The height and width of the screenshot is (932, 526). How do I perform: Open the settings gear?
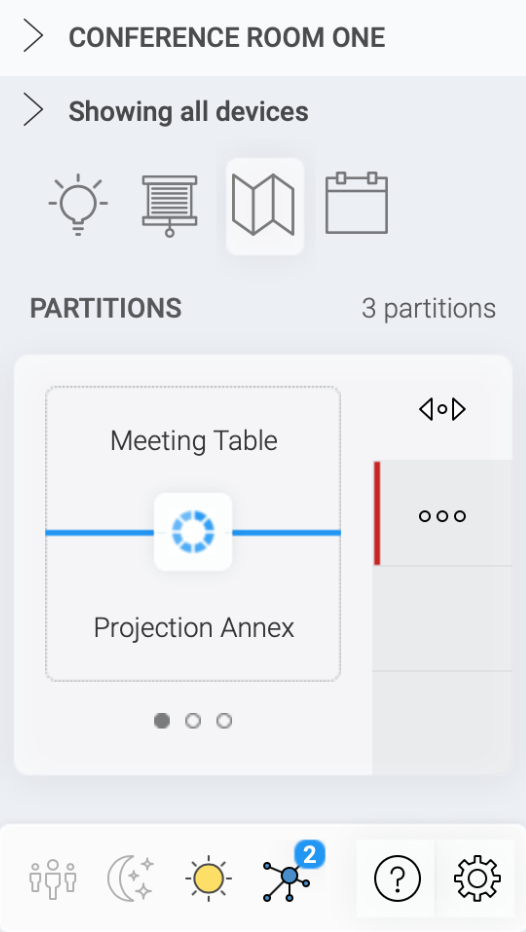coord(477,878)
